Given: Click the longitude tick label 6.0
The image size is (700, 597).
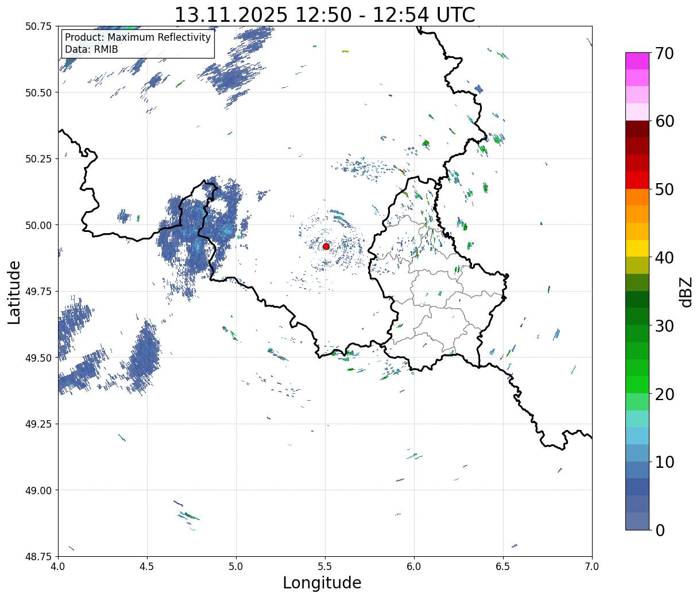Looking at the screenshot, I should coord(414,566).
